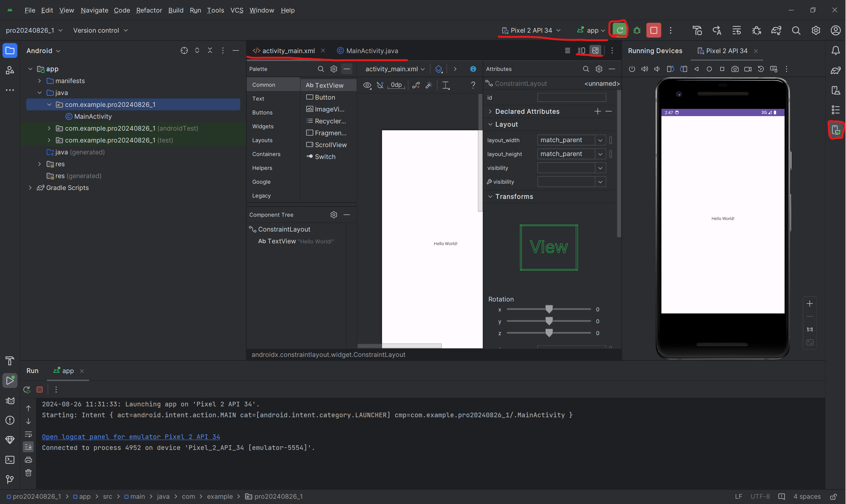Toggle design view options eye icon

pos(367,85)
